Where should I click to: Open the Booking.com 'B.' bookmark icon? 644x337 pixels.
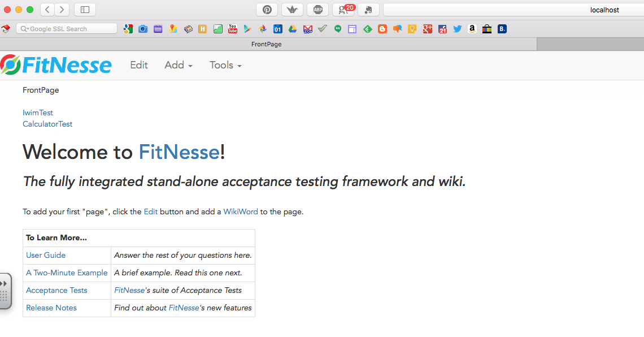[x=502, y=29]
